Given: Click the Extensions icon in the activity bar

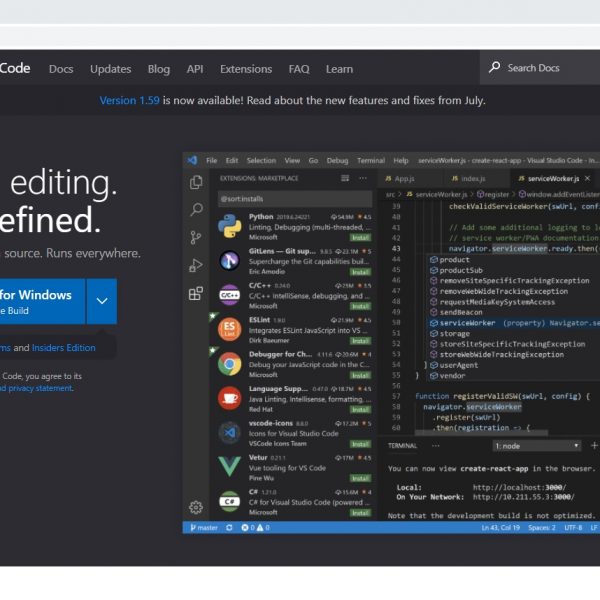Looking at the screenshot, I should pyautogui.click(x=196, y=293).
